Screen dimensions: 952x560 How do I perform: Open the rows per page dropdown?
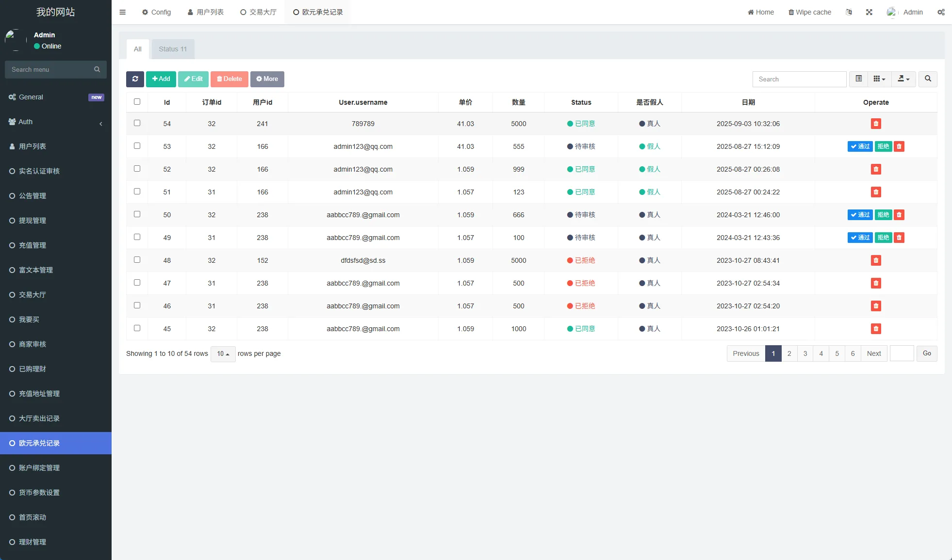point(223,354)
